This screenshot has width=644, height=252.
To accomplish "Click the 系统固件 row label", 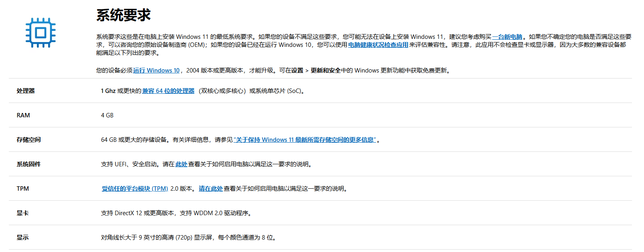I will 28,164.
